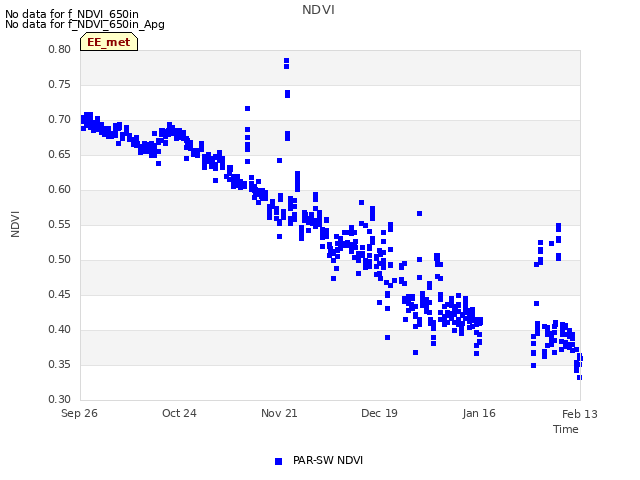Click the Time axis label
Screen dimensions: 640x480
[x=565, y=429]
